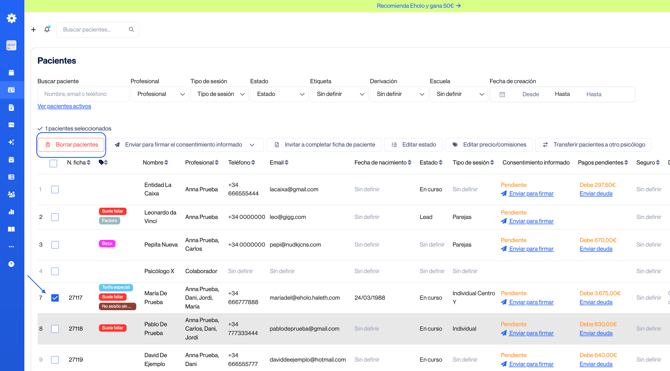Click the pink Beca tag on Pepita Nueva

coord(107,244)
